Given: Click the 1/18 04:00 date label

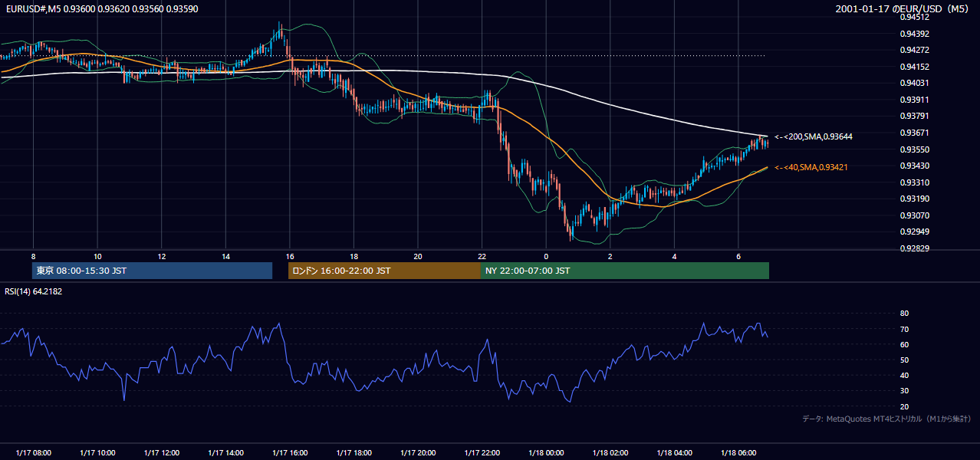Looking at the screenshot, I should click(674, 452).
